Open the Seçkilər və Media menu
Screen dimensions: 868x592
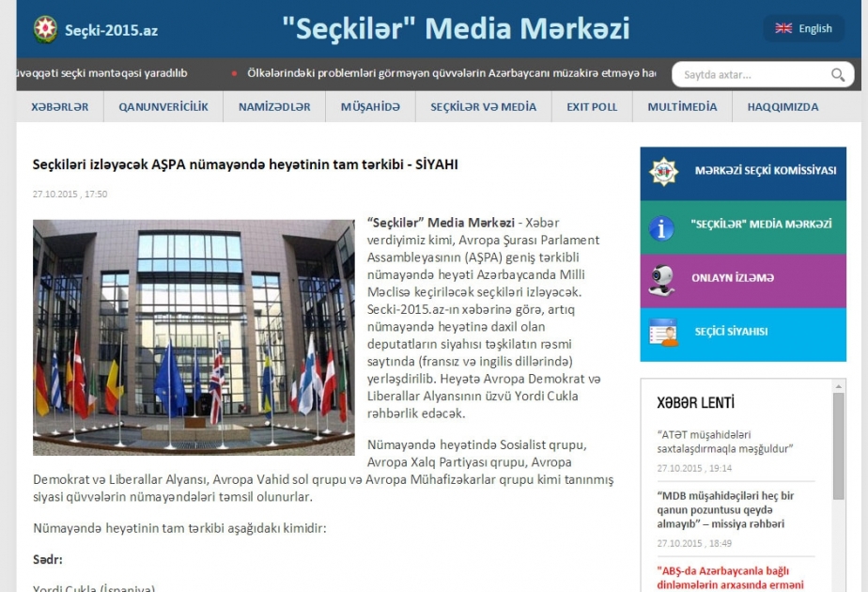(483, 107)
